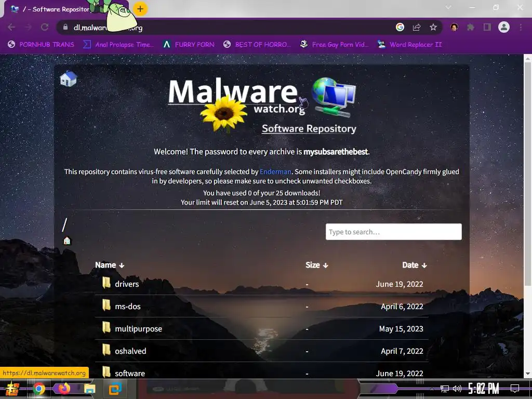Image resolution: width=532 pixels, height=399 pixels.
Task: Open the VMware taskbar icon
Action: click(x=115, y=389)
